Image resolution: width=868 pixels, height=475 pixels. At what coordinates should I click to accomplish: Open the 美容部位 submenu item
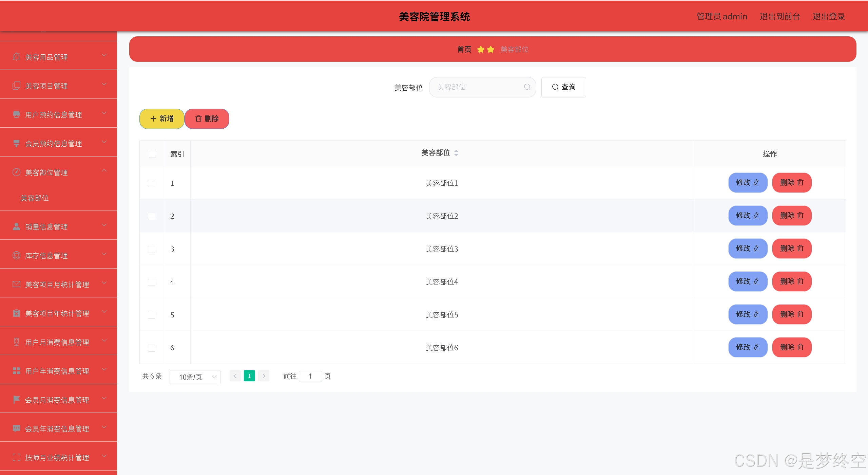[35, 198]
